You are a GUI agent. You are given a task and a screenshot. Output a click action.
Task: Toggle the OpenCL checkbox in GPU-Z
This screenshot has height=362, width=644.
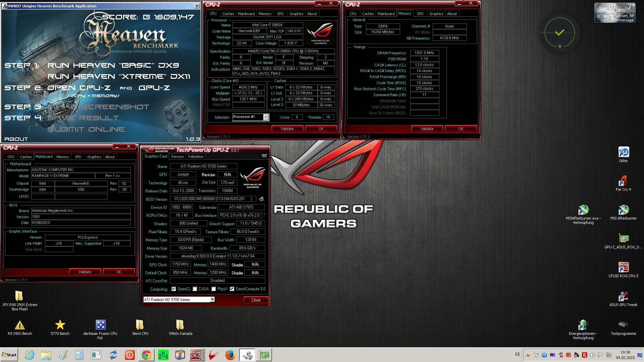pyautogui.click(x=173, y=289)
